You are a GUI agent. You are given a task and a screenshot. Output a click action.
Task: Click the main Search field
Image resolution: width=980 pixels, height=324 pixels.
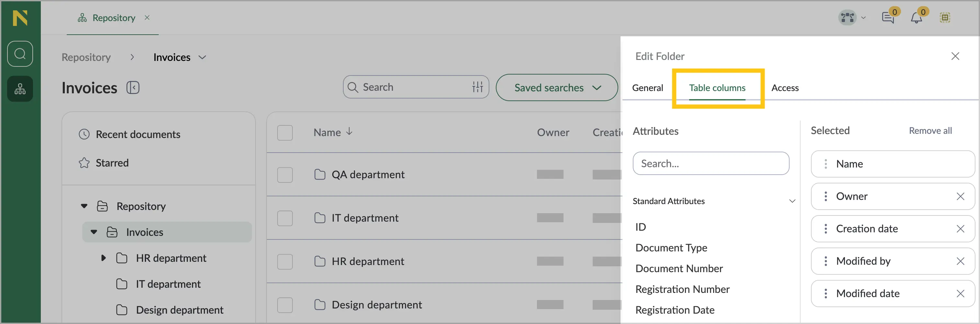click(x=416, y=87)
